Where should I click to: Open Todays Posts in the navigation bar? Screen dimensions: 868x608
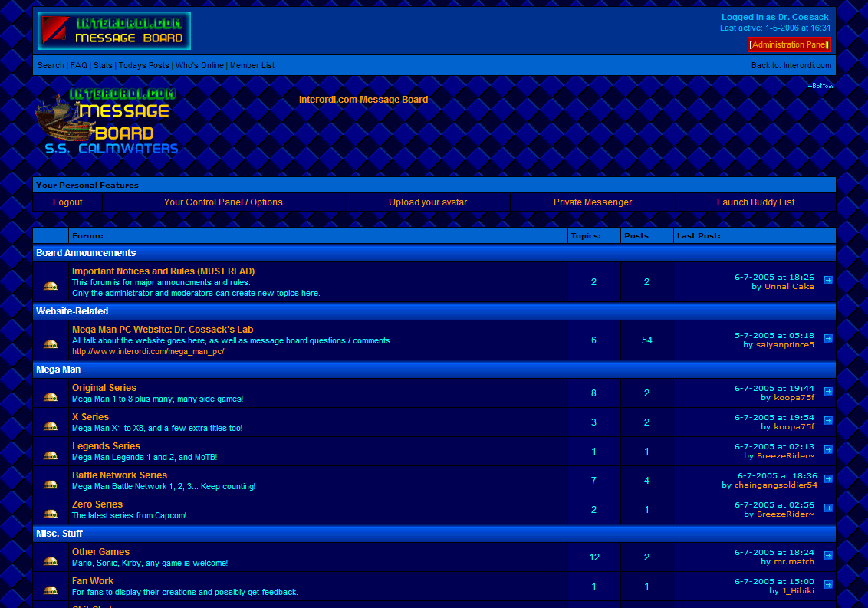point(144,66)
